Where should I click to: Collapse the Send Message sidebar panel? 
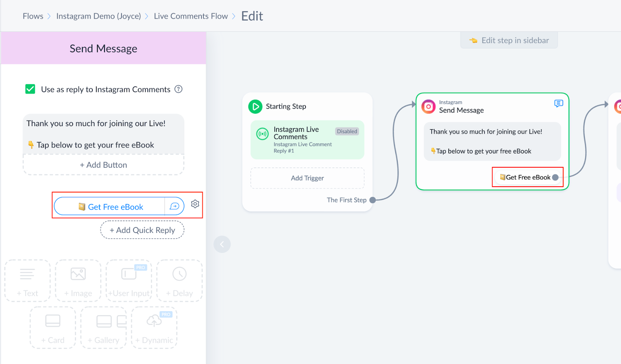click(222, 244)
